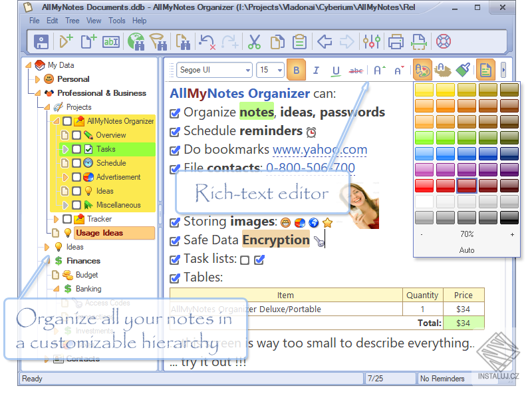This screenshot has width=532, height=394.
Task: Click the $34 Total cell in table
Action: pos(463,323)
